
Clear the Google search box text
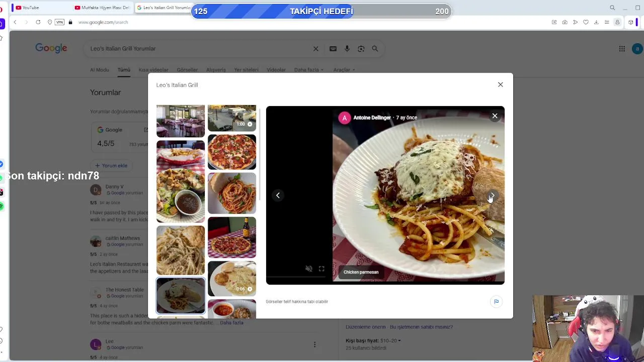(316, 49)
